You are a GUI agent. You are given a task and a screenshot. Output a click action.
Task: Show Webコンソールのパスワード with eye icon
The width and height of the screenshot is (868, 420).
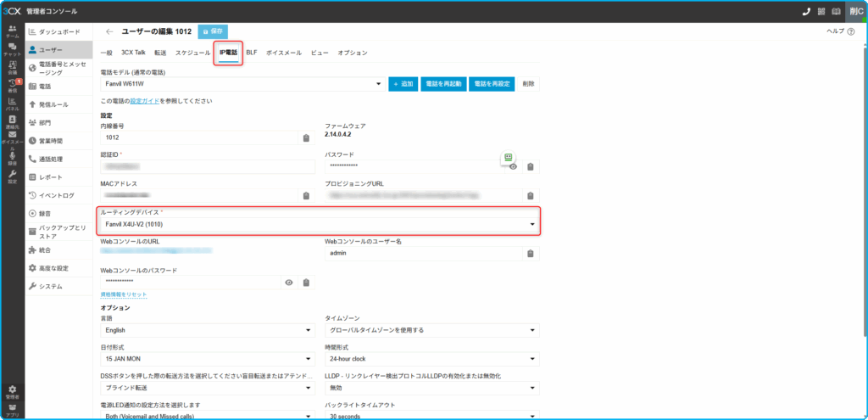(x=288, y=283)
